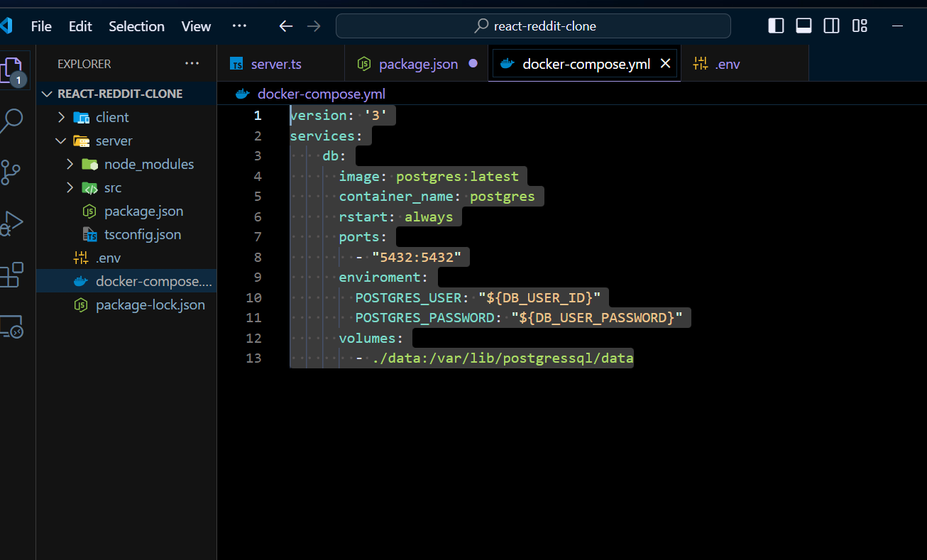Screen dimensions: 927x560
Task: Click the src folder icon
Action: 90,187
